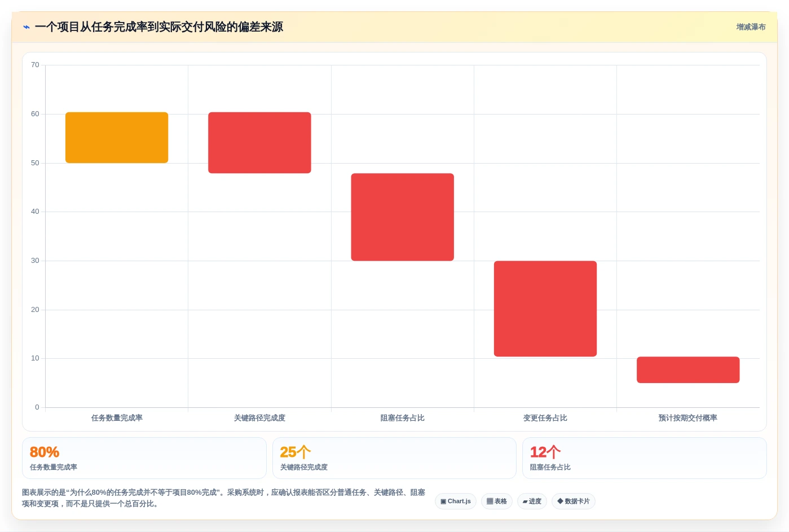Click the y-axis value 60
789x532 pixels.
tap(35, 114)
